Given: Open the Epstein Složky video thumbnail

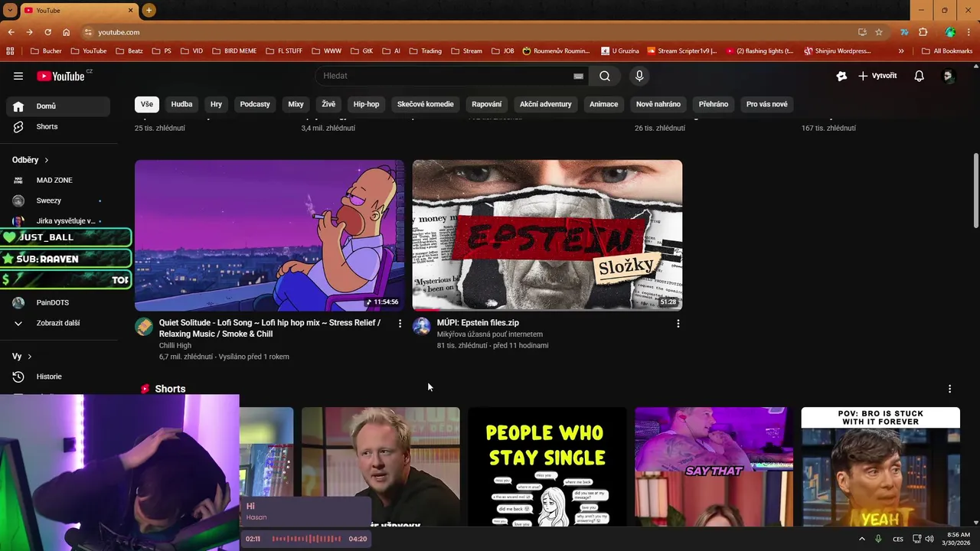Looking at the screenshot, I should [547, 235].
